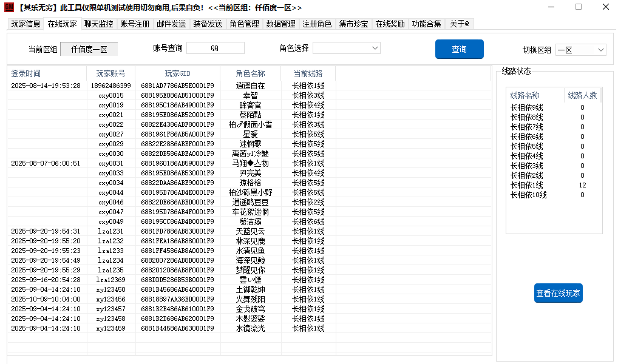Click the 玩家GID column header
Viewport: 618px width, 364px height.
coord(177,73)
